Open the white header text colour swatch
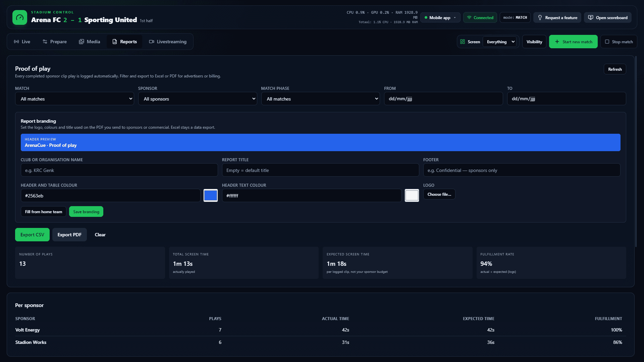 412,195
